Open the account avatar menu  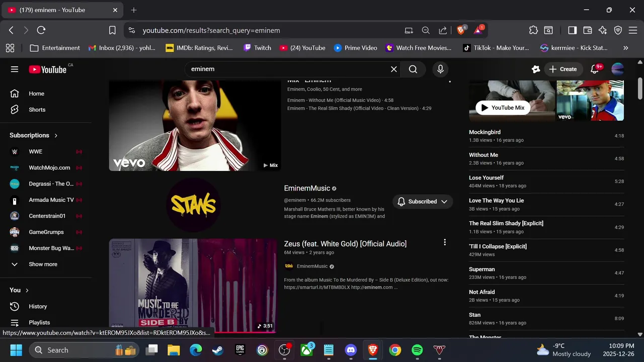[618, 69]
